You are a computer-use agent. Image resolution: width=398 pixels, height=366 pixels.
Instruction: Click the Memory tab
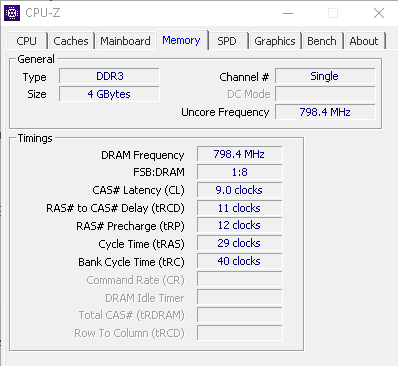point(182,40)
